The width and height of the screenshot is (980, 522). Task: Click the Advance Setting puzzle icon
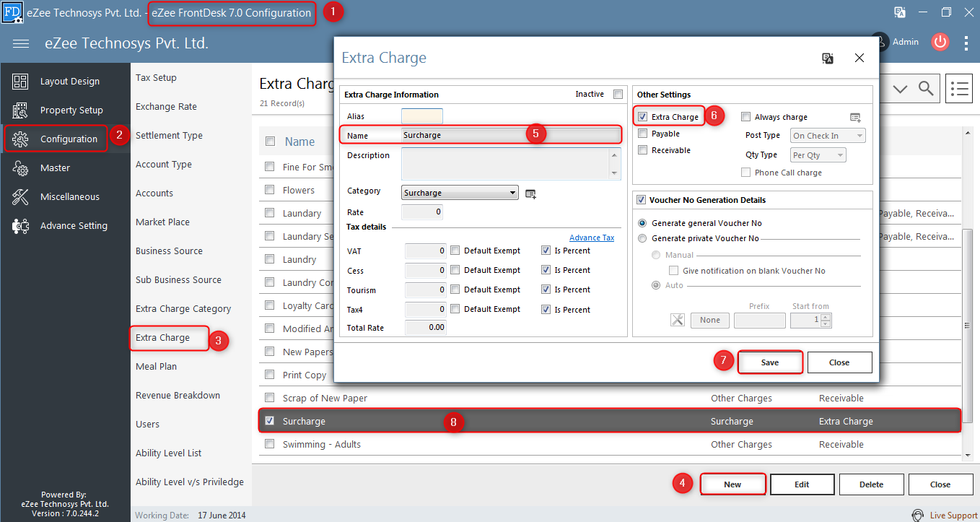coord(20,226)
